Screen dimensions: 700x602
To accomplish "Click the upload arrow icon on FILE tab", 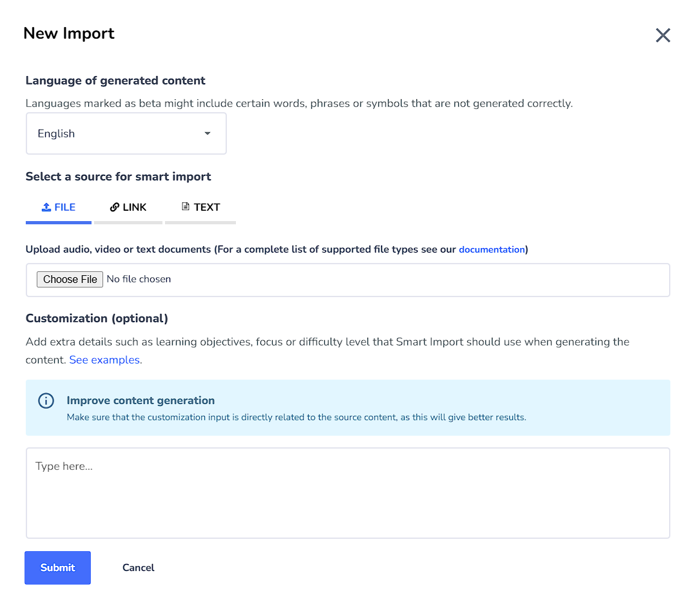I will tap(46, 207).
